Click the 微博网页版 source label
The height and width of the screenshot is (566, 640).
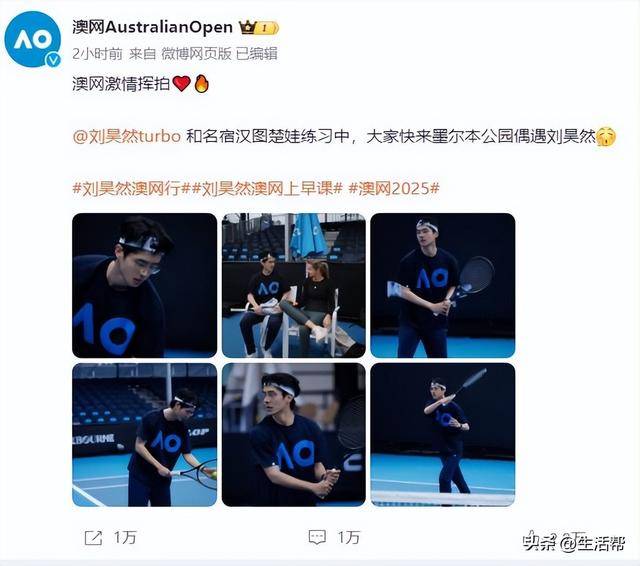point(196,53)
